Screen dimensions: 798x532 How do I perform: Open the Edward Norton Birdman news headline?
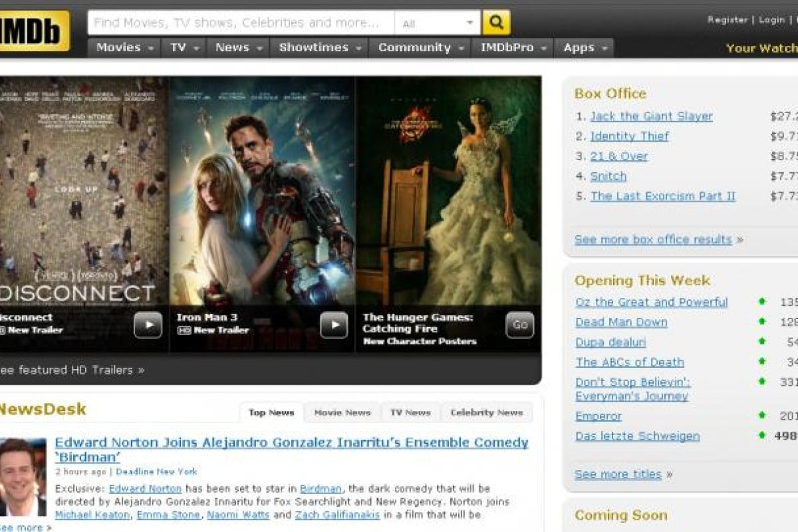click(x=293, y=442)
